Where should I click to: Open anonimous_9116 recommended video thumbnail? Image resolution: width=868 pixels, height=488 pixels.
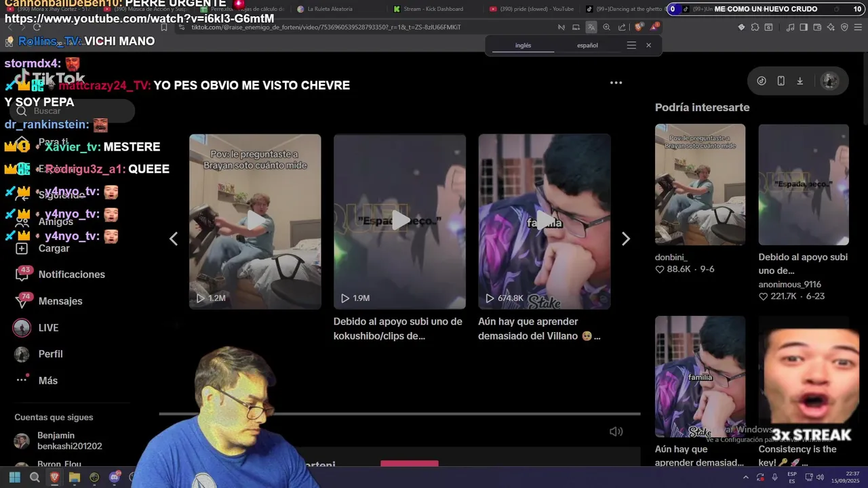804,184
